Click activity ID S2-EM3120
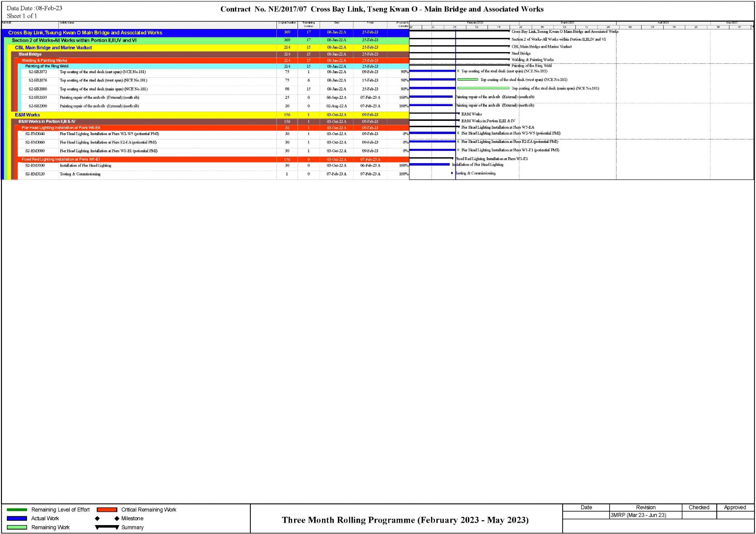This screenshot has width=756, height=534. [35, 174]
